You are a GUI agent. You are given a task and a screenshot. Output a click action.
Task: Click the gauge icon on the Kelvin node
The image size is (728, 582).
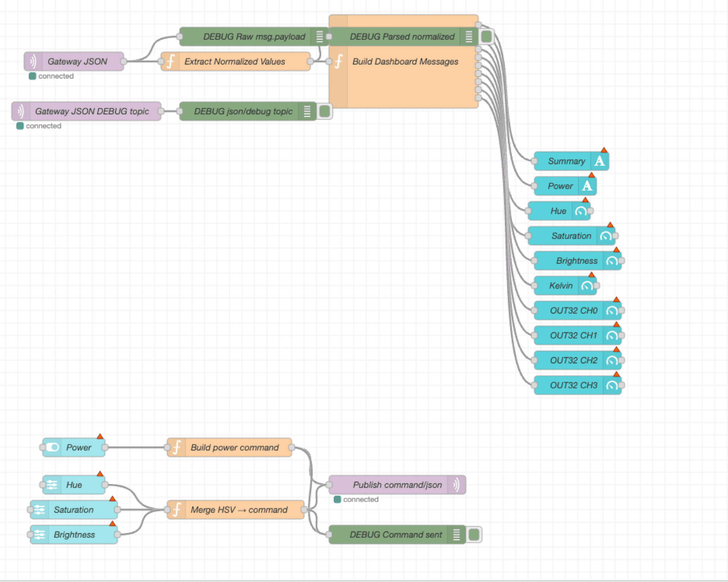(587, 286)
